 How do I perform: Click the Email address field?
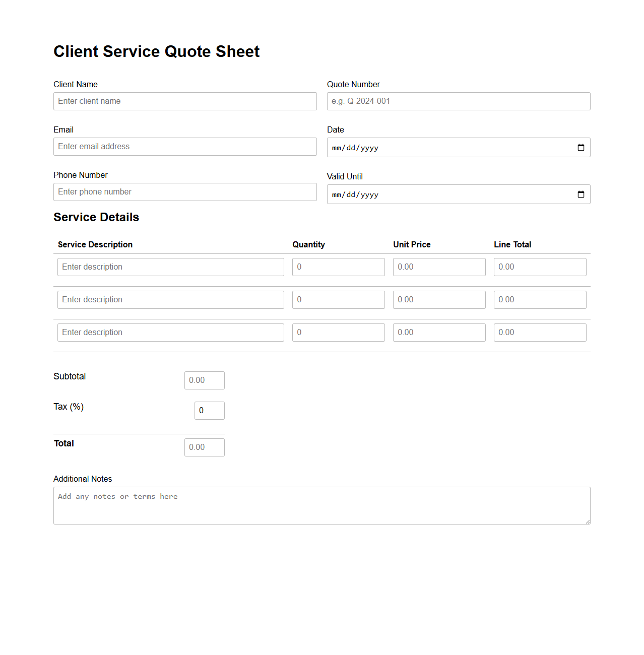tap(185, 146)
